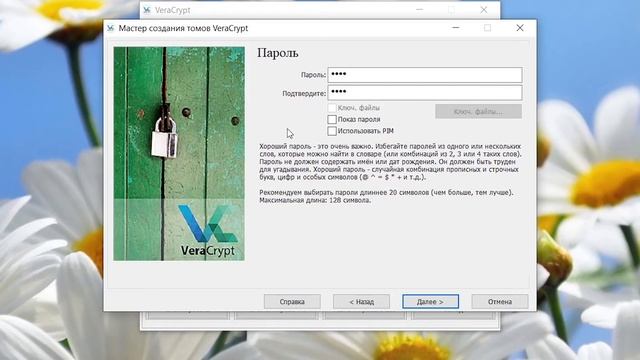Proceed with the Далее > button
Screen dimensions: 640x360
(x=431, y=302)
